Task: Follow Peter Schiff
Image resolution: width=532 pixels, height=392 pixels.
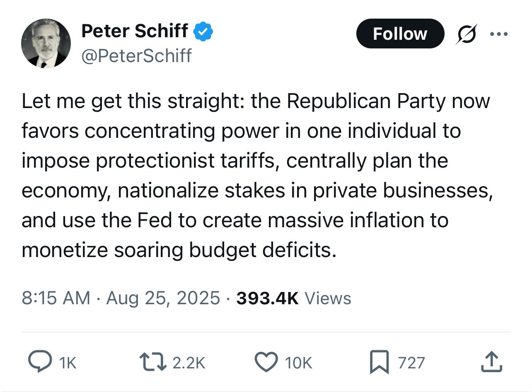Action: pos(400,34)
